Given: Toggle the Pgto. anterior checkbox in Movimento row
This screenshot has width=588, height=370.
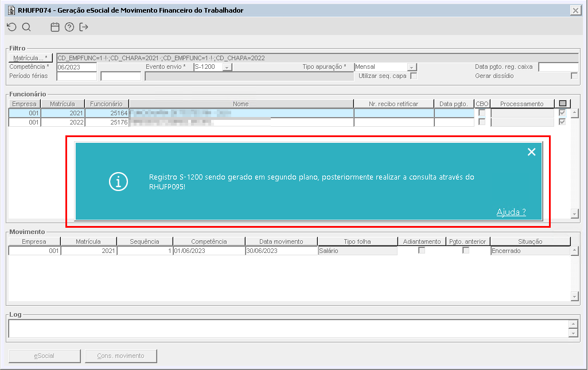Looking at the screenshot, I should [x=466, y=251].
